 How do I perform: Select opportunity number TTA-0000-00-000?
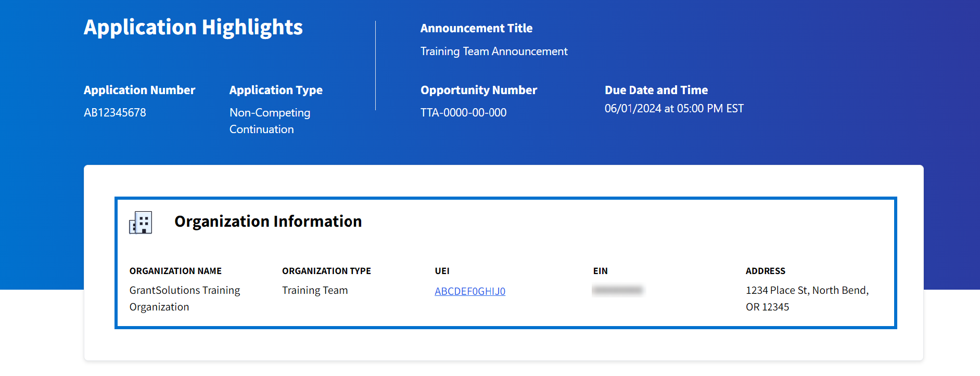point(463,113)
